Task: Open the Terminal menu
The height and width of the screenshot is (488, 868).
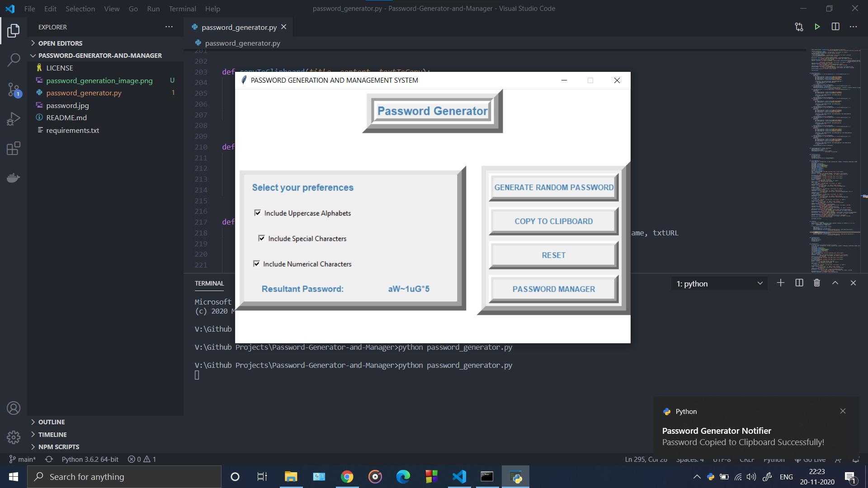Action: tap(182, 9)
